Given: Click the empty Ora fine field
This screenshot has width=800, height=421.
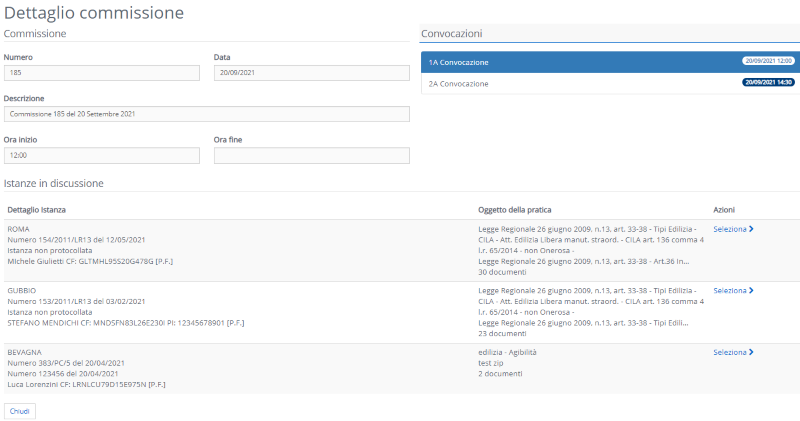Looking at the screenshot, I should (311, 156).
